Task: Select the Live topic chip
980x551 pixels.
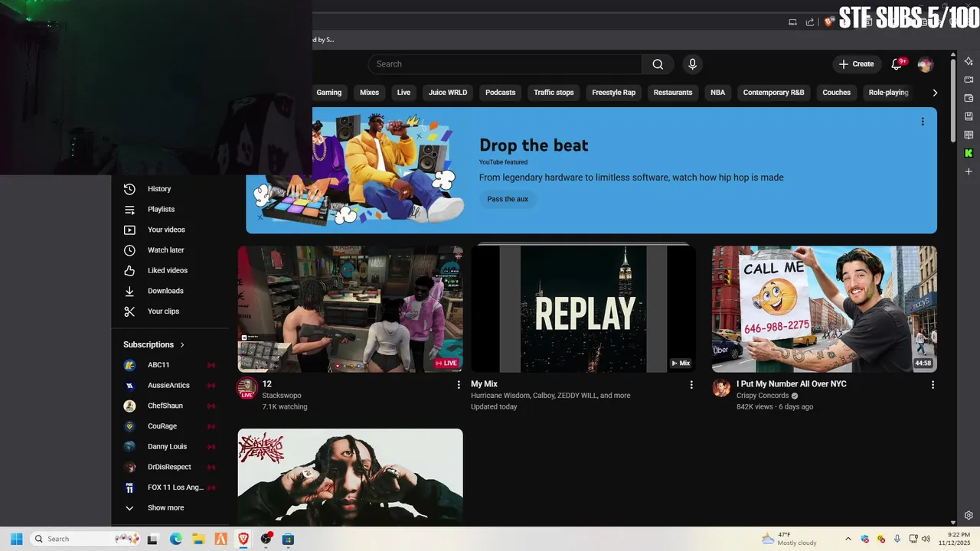Action: click(403, 93)
